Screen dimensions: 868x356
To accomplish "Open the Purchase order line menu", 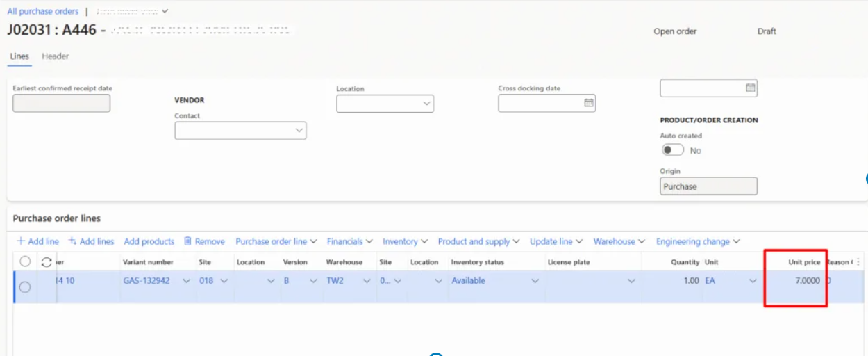I will pos(276,241).
